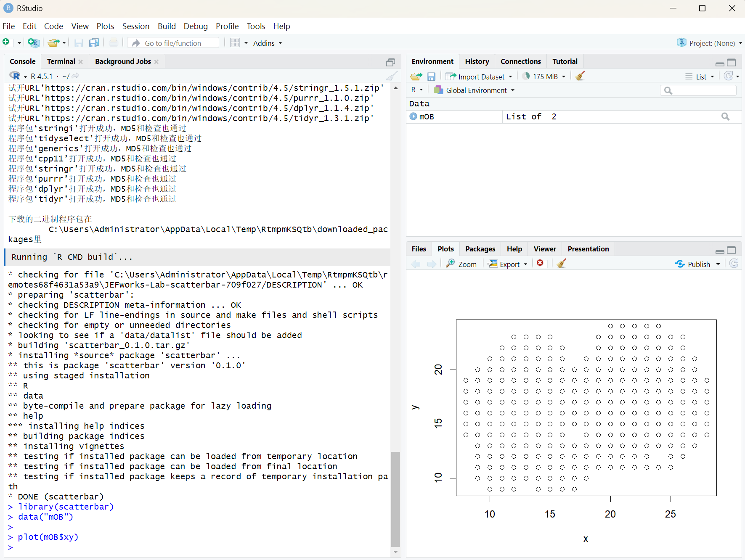Viewport: 745px width, 560px height.
Task: Click the New File icon
Action: 6,42
